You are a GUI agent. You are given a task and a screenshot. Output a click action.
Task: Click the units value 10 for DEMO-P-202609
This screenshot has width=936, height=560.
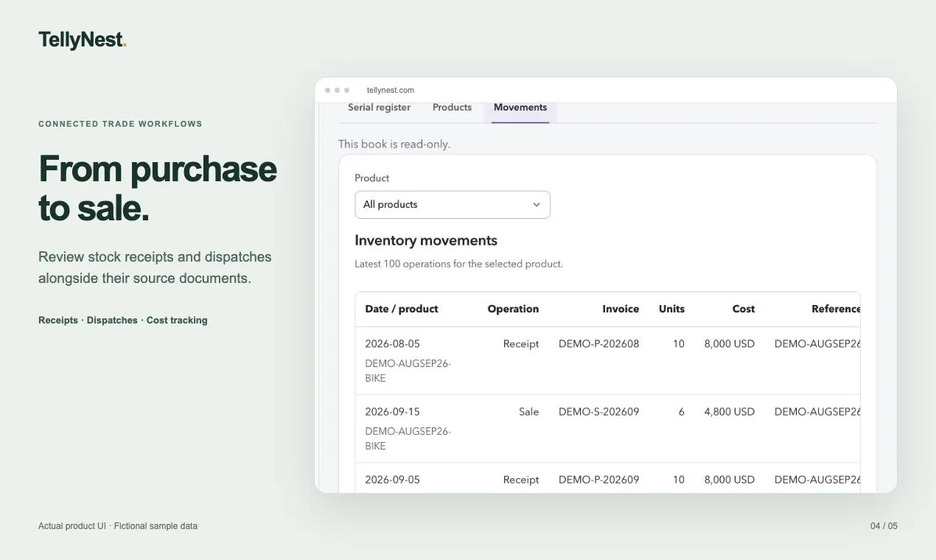(x=679, y=480)
